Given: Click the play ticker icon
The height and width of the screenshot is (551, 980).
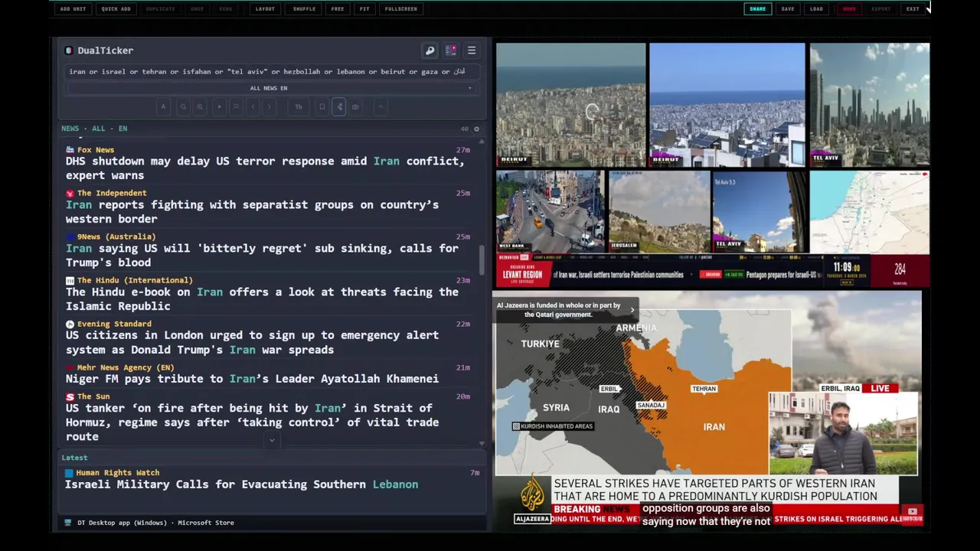Looking at the screenshot, I should click(x=219, y=107).
